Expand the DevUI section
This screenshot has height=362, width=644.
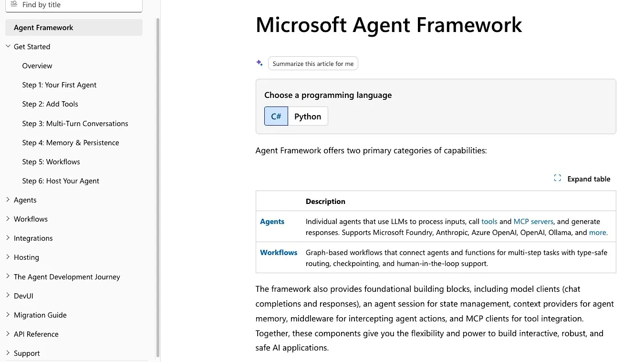click(8, 296)
